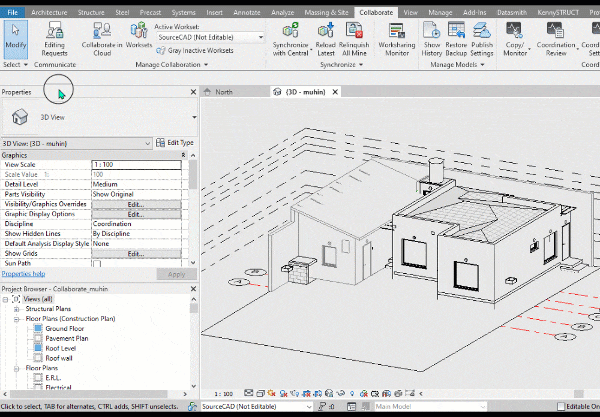Click Reveal Hidden Elements lightbulb icon
This screenshot has height=417, width=600.
tap(352, 393)
